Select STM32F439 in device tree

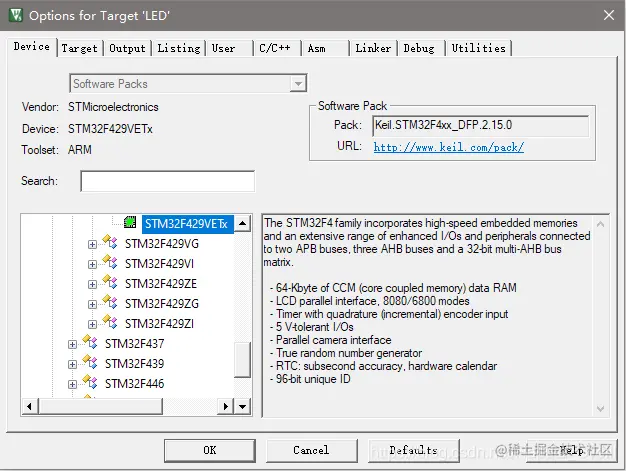[135, 364]
